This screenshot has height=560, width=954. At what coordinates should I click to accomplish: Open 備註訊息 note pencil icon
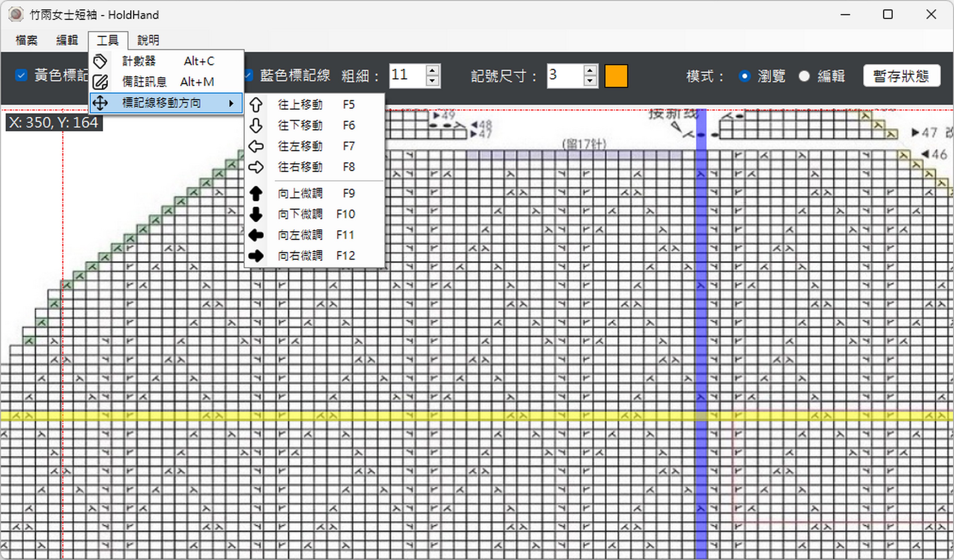pos(100,82)
